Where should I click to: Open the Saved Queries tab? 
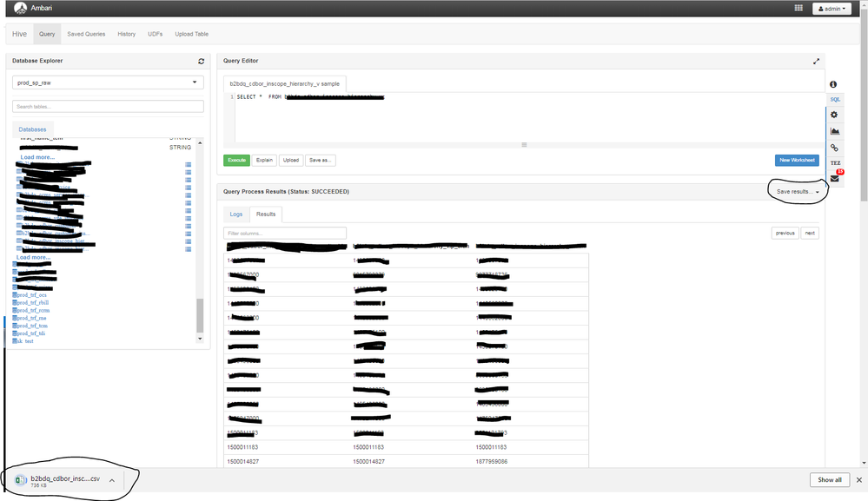pos(86,34)
